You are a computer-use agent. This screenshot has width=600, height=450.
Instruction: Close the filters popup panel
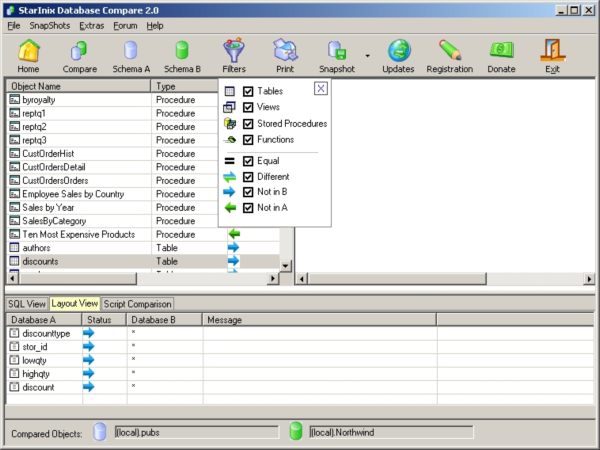coord(320,89)
